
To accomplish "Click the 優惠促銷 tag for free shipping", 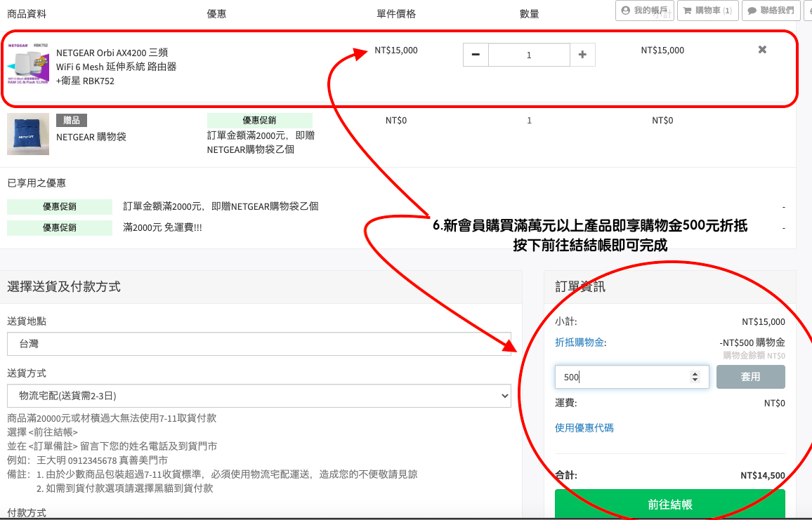I will point(60,227).
